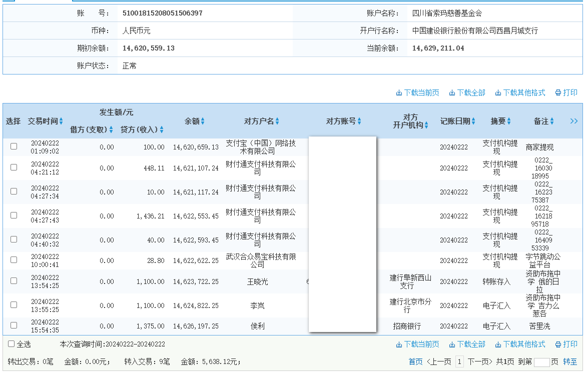Select payer name 王晓光
588x374 pixels.
pyautogui.click(x=257, y=282)
